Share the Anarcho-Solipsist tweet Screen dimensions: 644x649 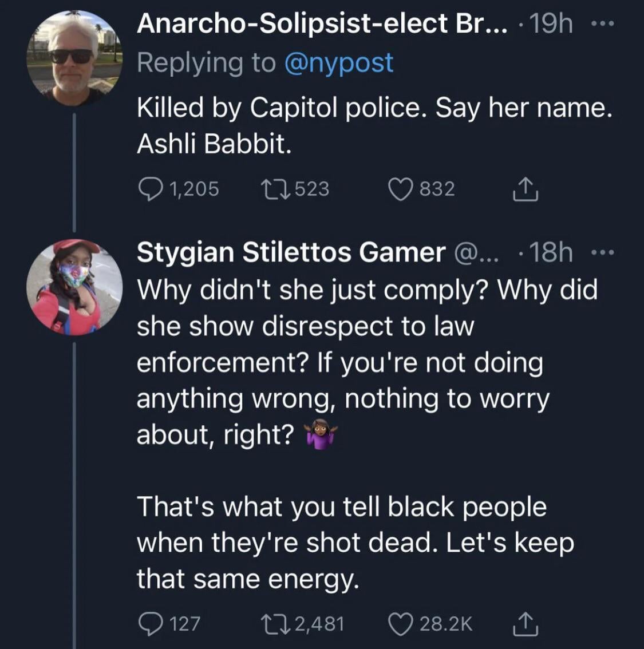(525, 189)
